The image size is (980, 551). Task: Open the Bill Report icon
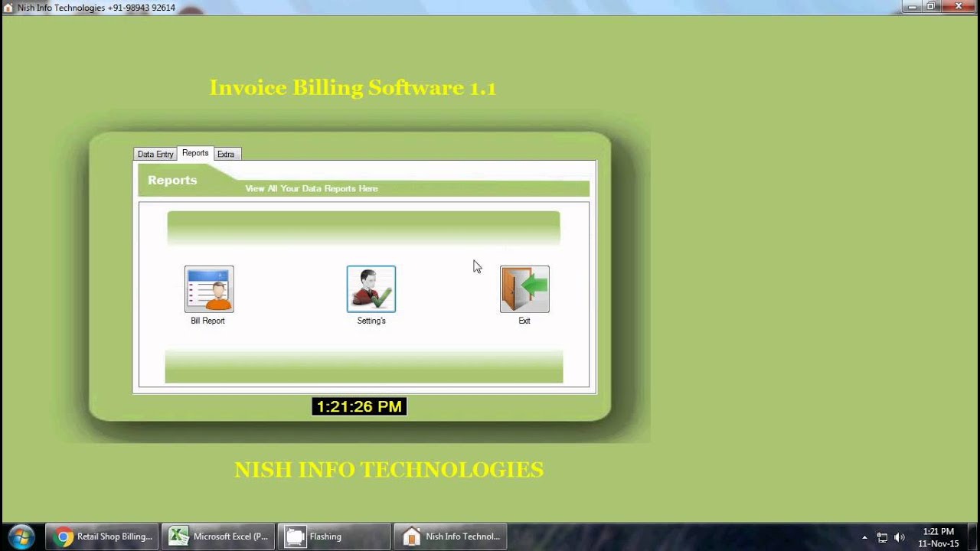209,289
